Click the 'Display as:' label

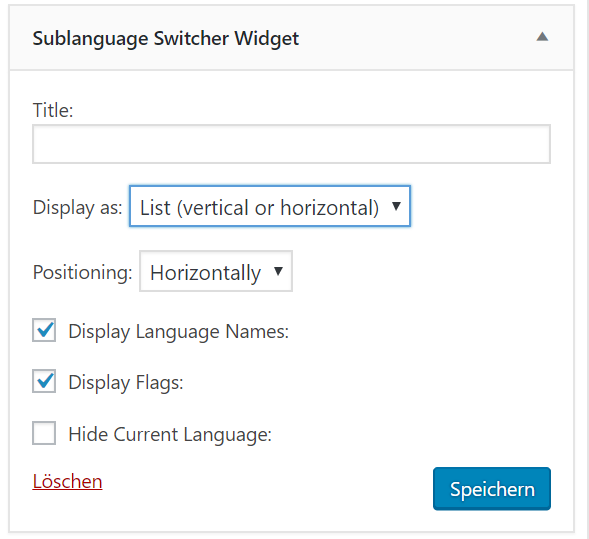click(78, 208)
